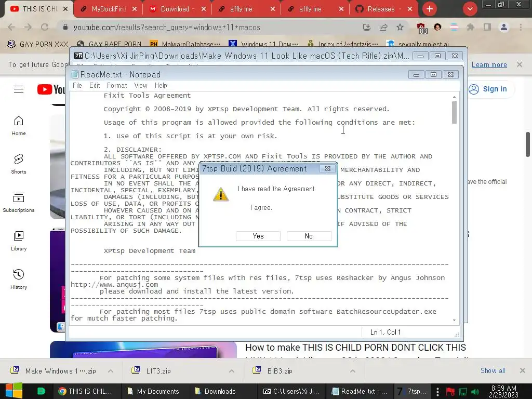
Task: Click the share page icon in the address bar
Action: [x=383, y=27]
